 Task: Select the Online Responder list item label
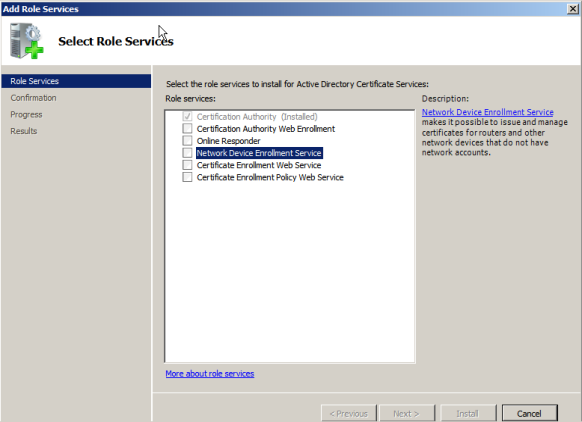(229, 141)
